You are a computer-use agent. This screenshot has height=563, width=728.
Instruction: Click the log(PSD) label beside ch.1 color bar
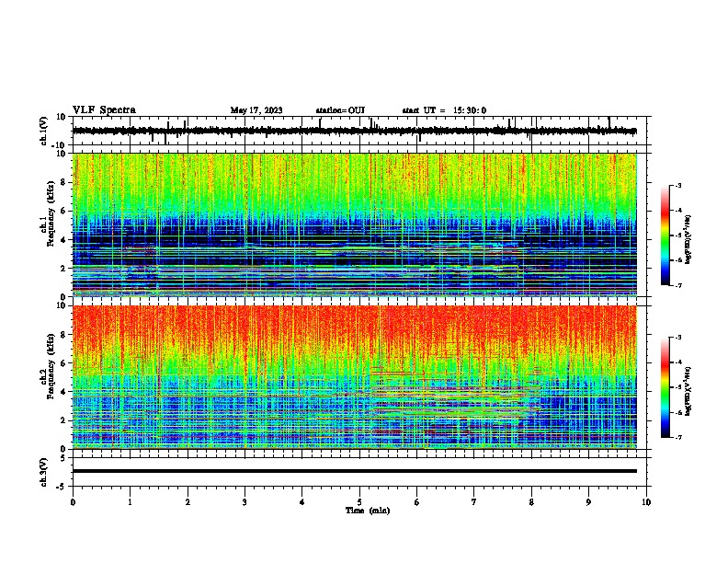coord(688,240)
